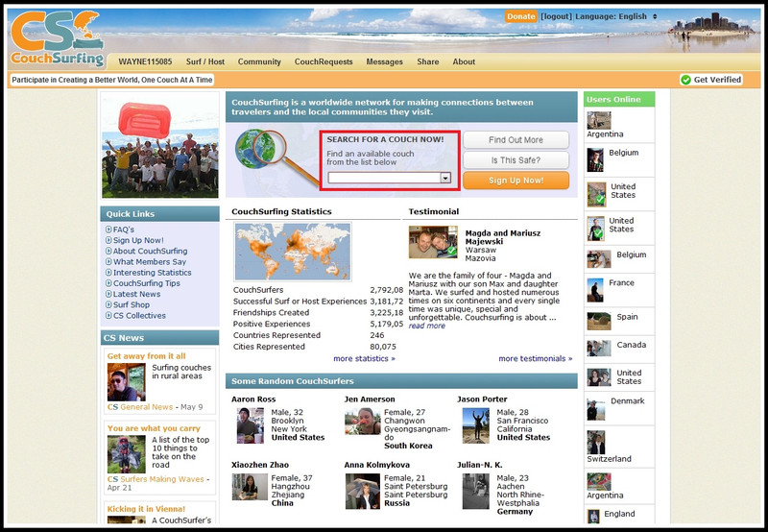Open the Messages menu
Image resolution: width=768 pixels, height=532 pixels.
pos(385,61)
